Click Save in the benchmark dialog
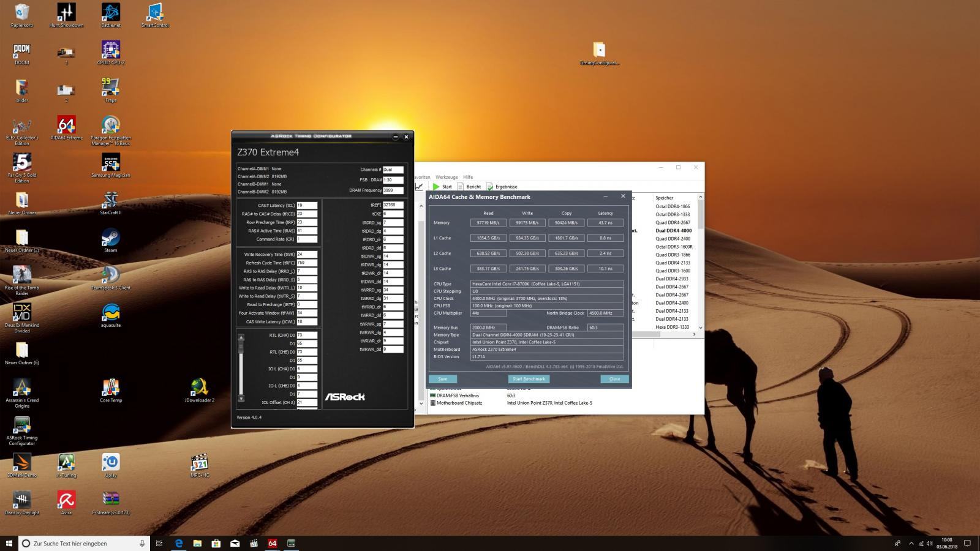Image resolution: width=980 pixels, height=551 pixels. point(442,379)
